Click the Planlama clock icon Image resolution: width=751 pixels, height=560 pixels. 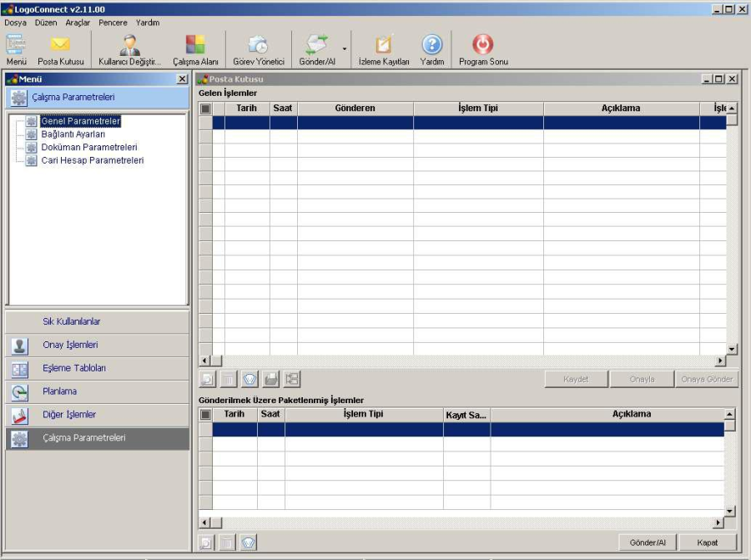pyautogui.click(x=20, y=392)
